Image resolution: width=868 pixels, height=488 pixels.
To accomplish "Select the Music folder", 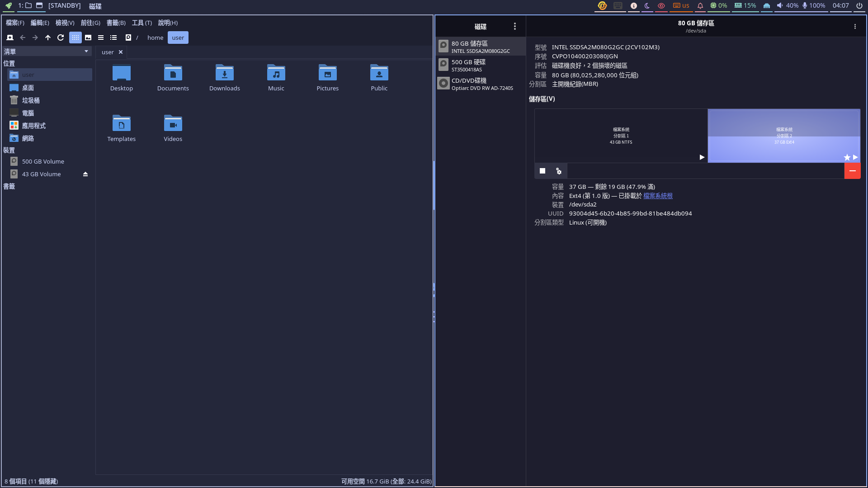I will [x=276, y=78].
